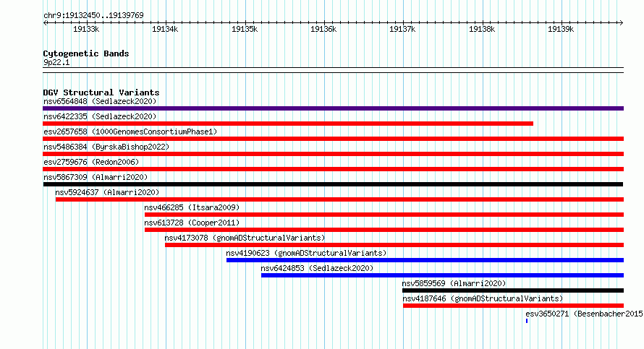Screen dimensions: 644x349
Task: Click the chr9:19132450..19139769 region label
Action: coord(93,16)
